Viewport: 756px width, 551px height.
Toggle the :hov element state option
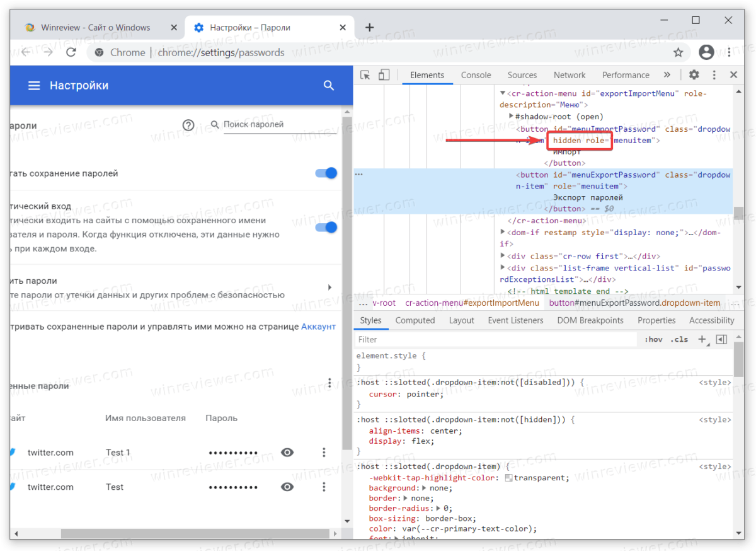[653, 339]
